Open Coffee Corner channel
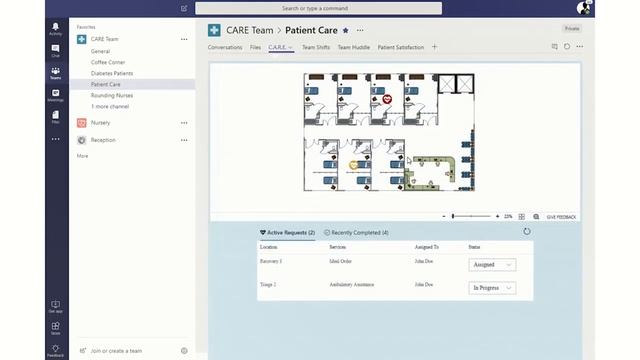Image resolution: width=640 pixels, height=360 pixels. (x=108, y=62)
